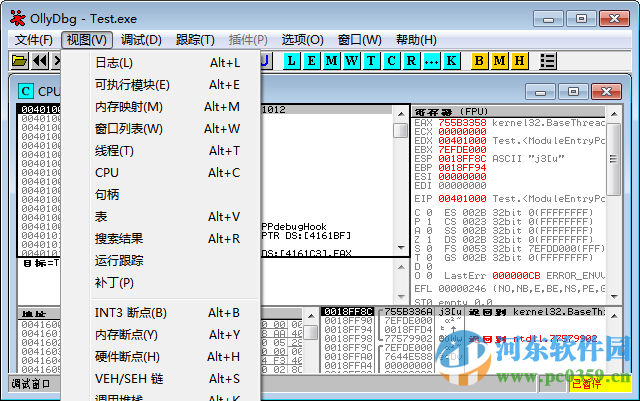Click stack value 755B336A
This screenshot has width=640, height=401.
tap(408, 312)
